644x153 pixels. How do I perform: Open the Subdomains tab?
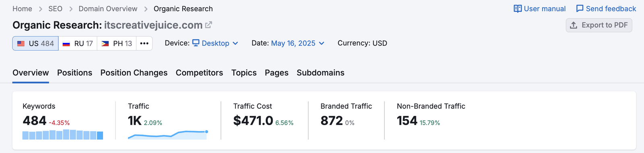tap(320, 73)
